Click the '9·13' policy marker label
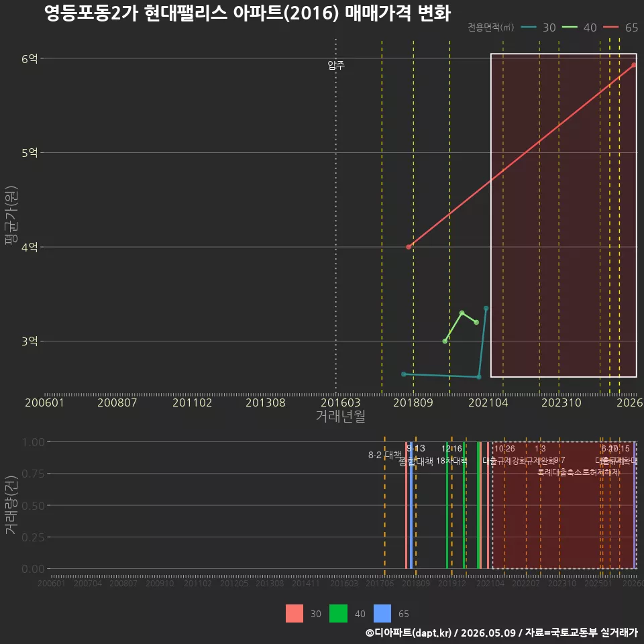 [x=416, y=449]
